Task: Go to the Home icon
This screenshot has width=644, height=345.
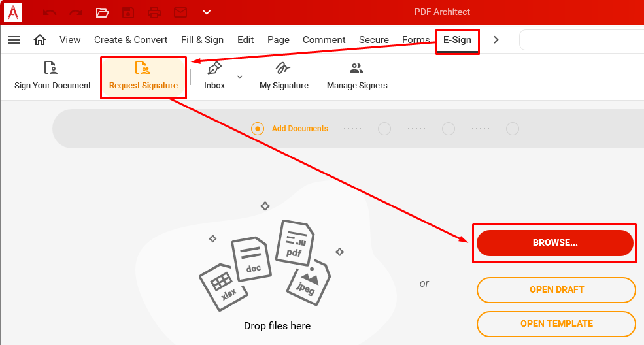Action: click(x=40, y=40)
